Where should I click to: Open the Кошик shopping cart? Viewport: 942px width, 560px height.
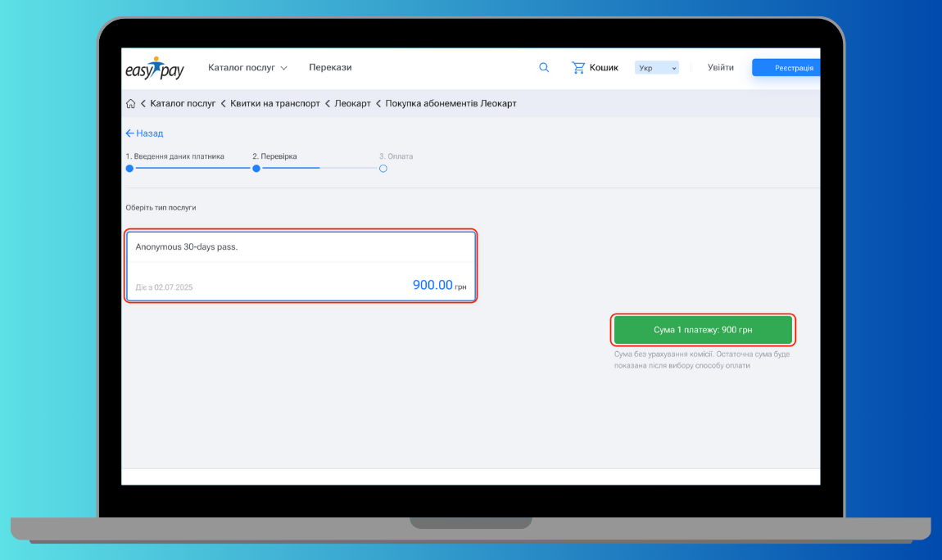(595, 67)
